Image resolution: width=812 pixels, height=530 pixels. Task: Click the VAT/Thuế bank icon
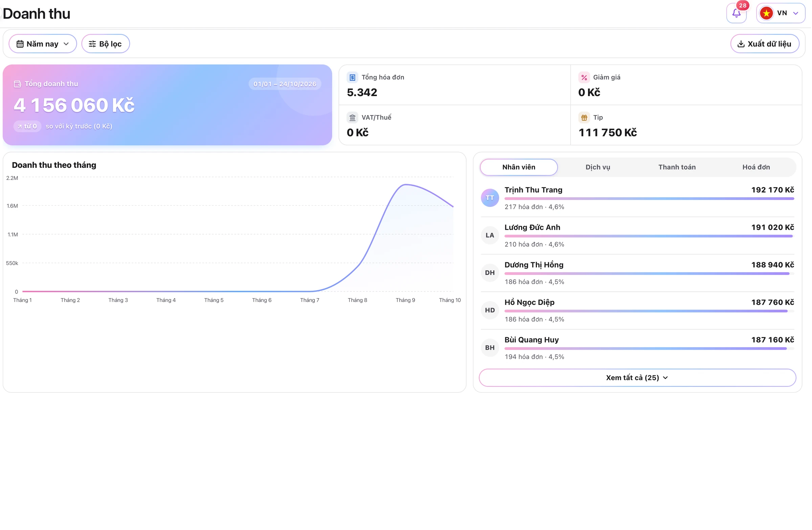click(x=353, y=118)
